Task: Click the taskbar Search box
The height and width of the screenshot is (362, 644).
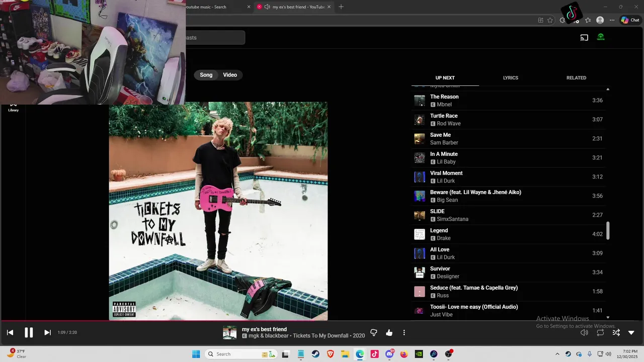Action: click(x=242, y=354)
